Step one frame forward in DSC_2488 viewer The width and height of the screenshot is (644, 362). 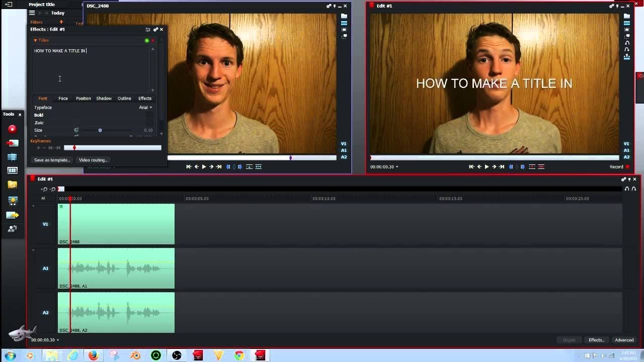211,167
